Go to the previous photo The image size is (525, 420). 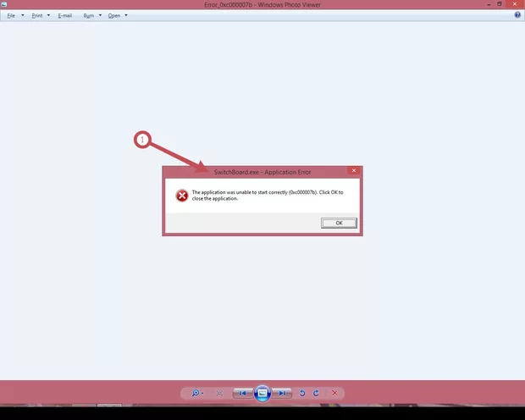(x=243, y=393)
